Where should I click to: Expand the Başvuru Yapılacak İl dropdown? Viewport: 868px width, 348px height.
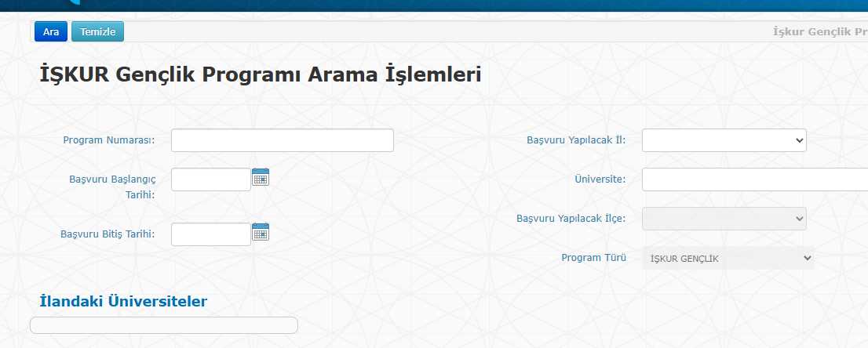[724, 140]
